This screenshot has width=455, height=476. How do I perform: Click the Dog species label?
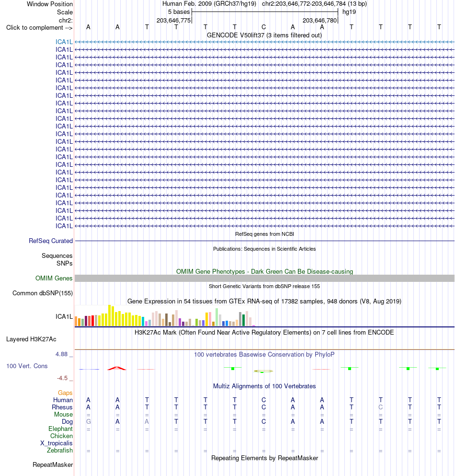click(68, 422)
